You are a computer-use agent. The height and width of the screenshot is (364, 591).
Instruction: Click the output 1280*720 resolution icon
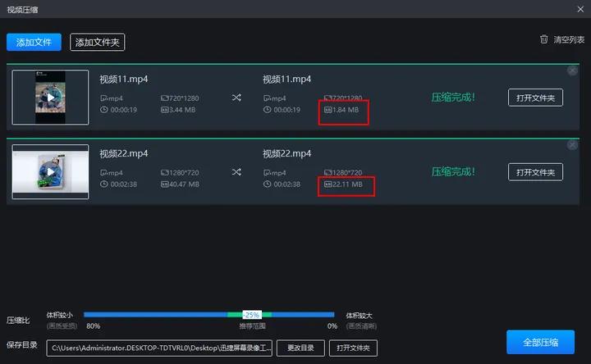pyautogui.click(x=328, y=173)
